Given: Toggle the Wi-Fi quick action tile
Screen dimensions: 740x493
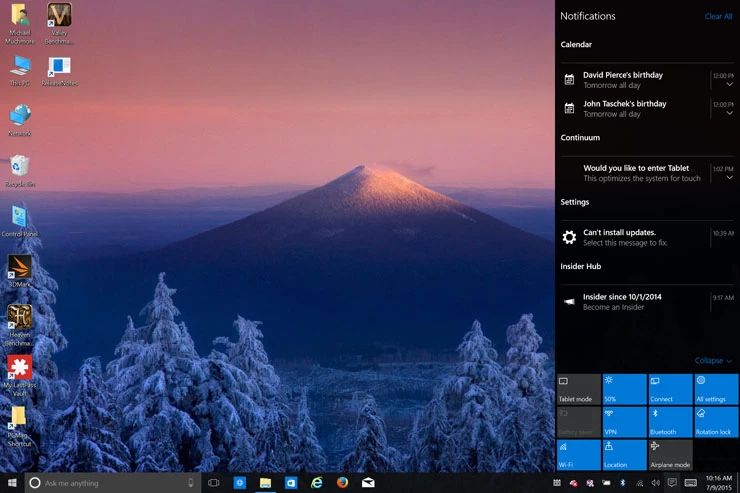Looking at the screenshot, I should pos(579,455).
